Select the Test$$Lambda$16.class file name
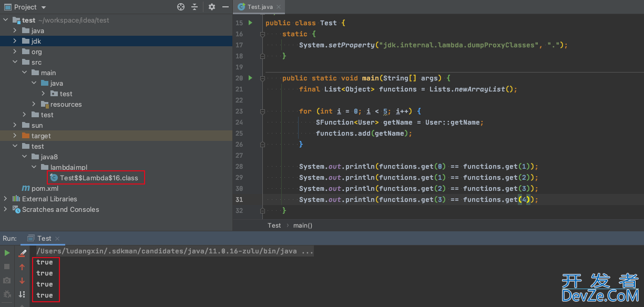The height and width of the screenshot is (307, 644). click(99, 178)
